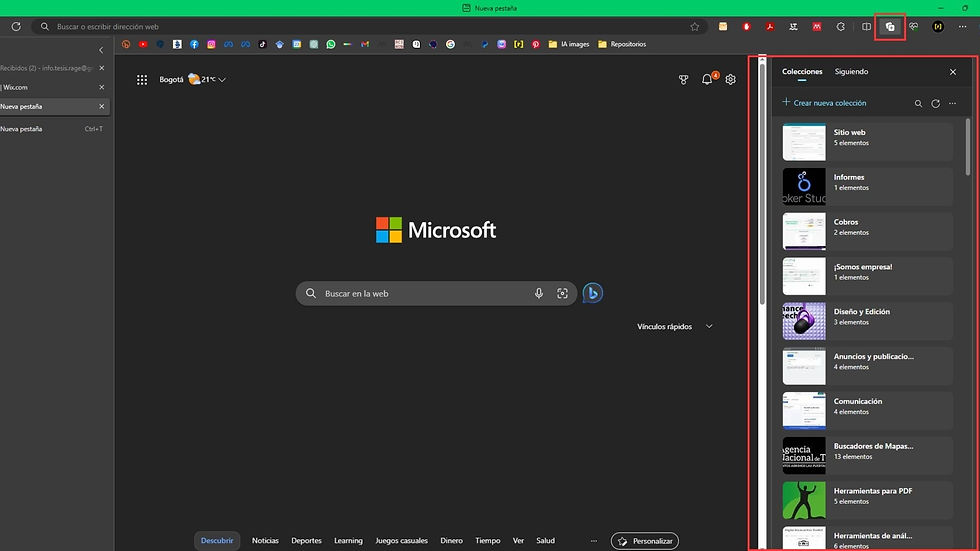Open the Comunicación collection
The width and height of the screenshot is (980, 551).
868,410
